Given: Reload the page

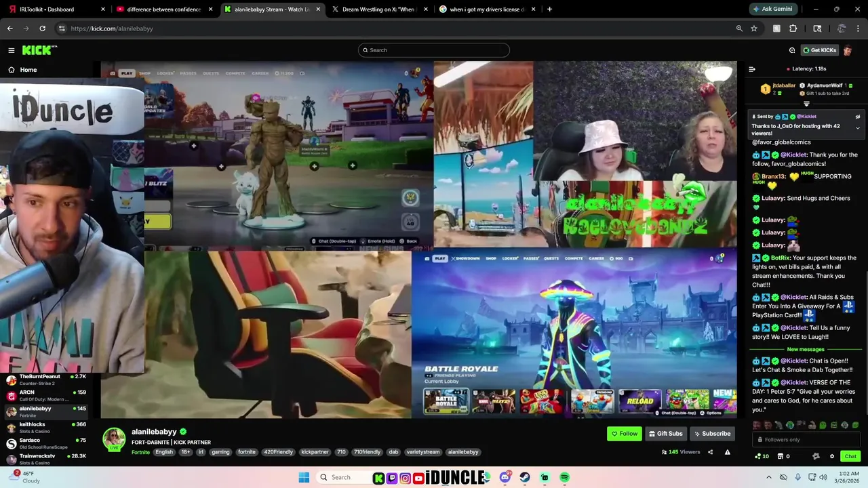Looking at the screenshot, I should [x=42, y=28].
